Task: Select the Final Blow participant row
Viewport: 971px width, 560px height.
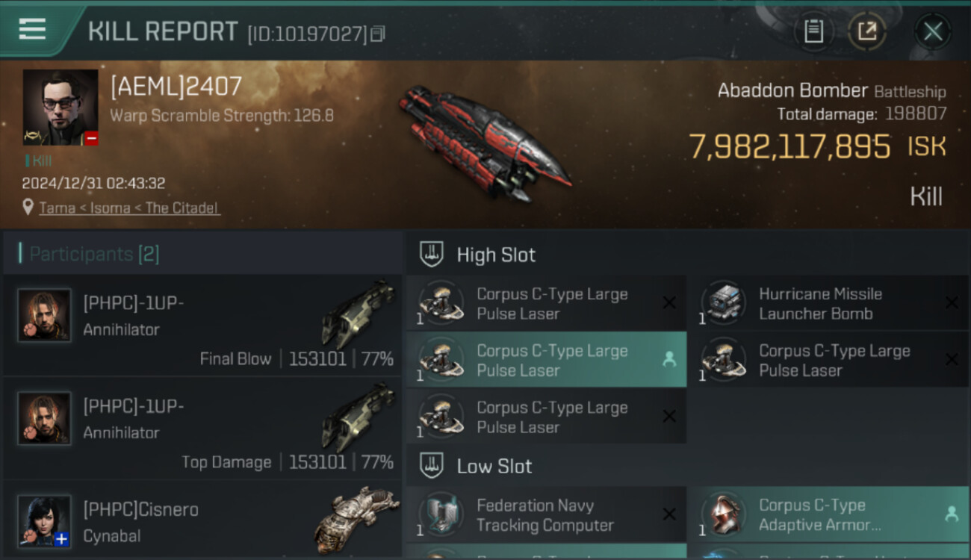Action: (x=202, y=325)
